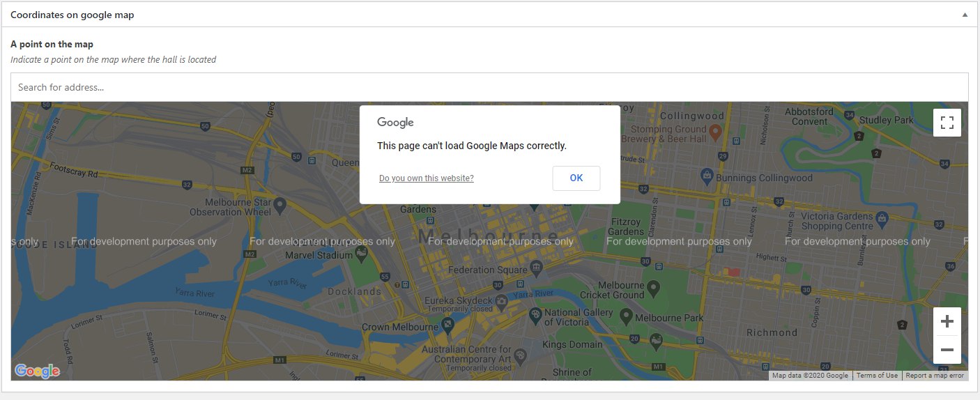Click the Federation Square marker

(535, 267)
